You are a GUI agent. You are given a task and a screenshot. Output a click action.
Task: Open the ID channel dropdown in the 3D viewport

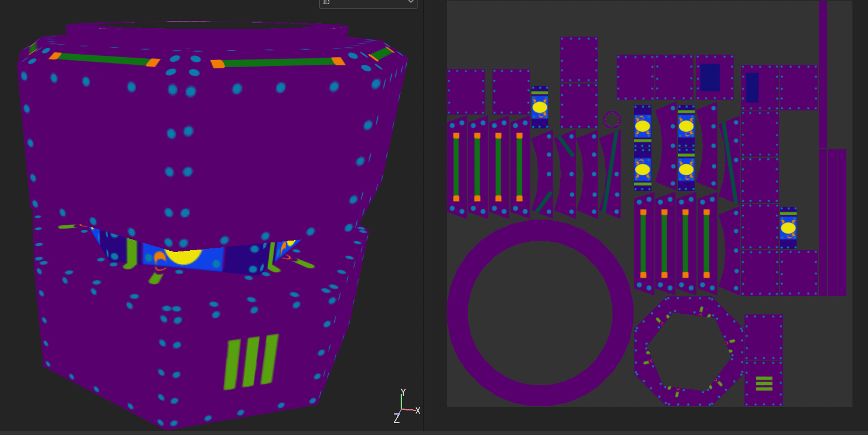coord(368,3)
